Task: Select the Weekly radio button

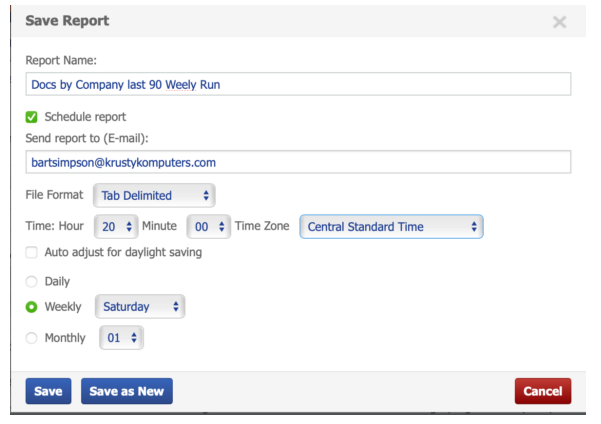Action: click(32, 307)
